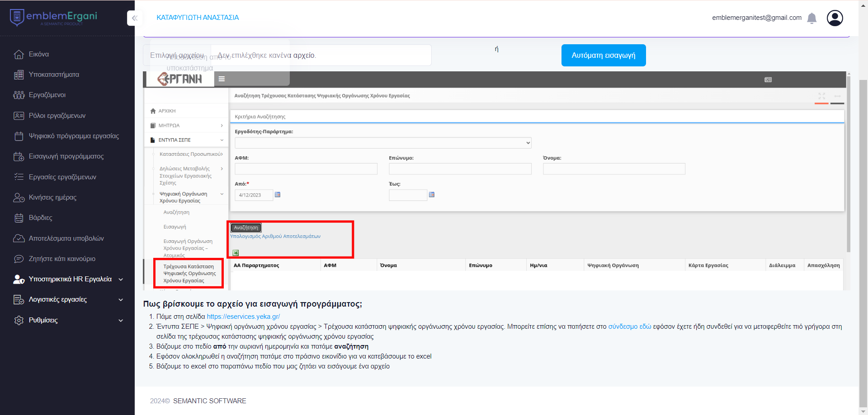Collapse sidebar with double-chevron icon
The height and width of the screenshot is (415, 868).
coord(134,18)
